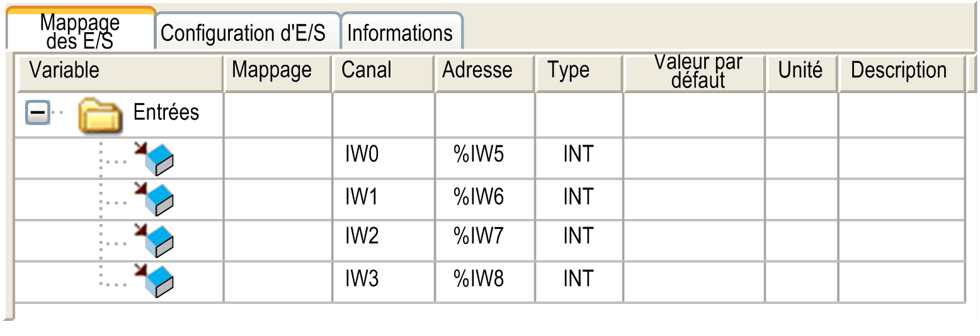Screen dimensions: 980x336
Task: Click the Mappage cell of IW1 row
Action: click(x=277, y=198)
